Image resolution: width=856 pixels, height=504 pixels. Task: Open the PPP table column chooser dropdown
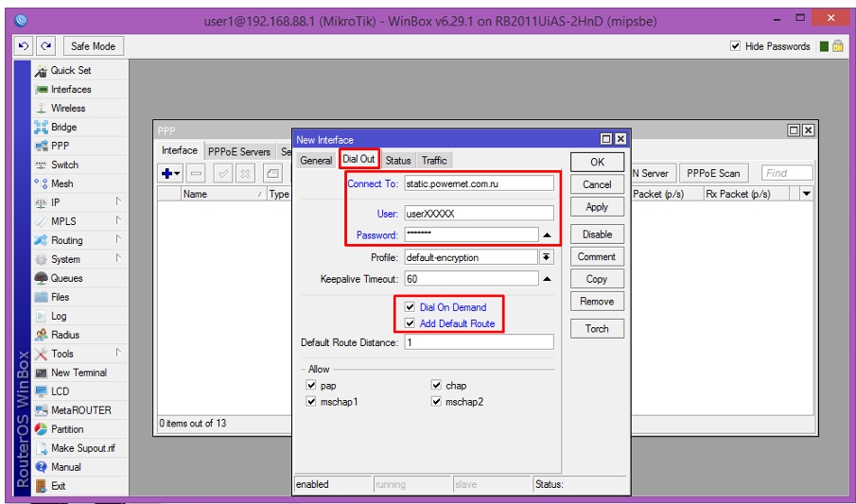(x=807, y=194)
